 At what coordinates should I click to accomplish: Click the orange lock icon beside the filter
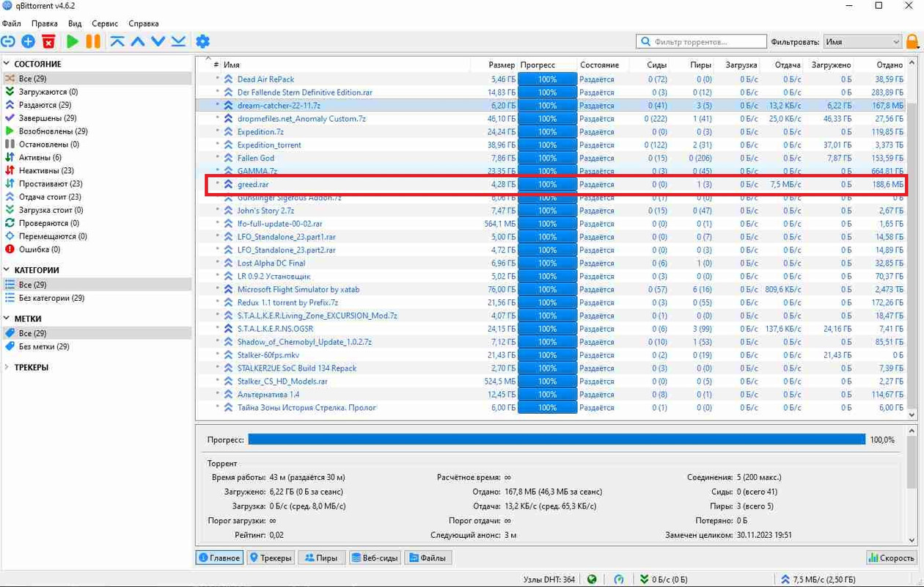click(x=913, y=42)
